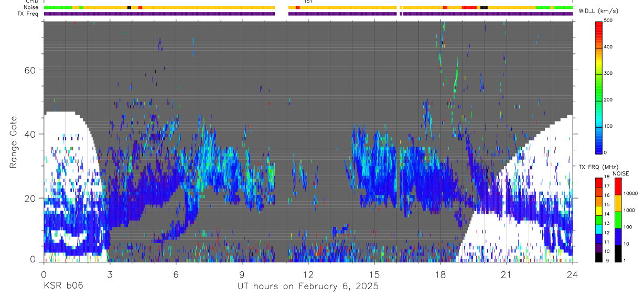
Task: Click the 'UT hours on February 6, 2025' axis title
Action: coord(308,286)
